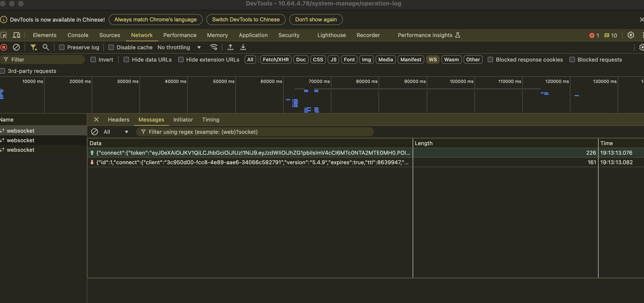Open the network search magnifier
This screenshot has width=644, height=303.
(46, 47)
